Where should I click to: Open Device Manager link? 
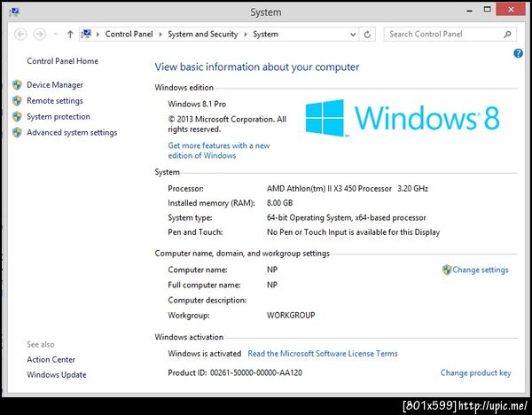55,85
